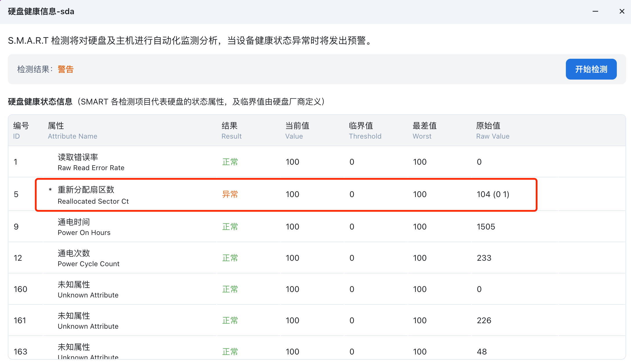Select the 当前值 Value column header
This screenshot has height=364, width=631.
click(297, 130)
